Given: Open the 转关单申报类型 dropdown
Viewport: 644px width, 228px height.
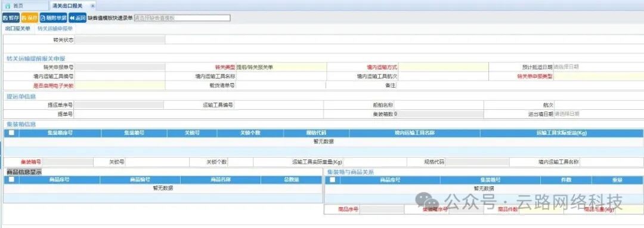Looking at the screenshot, I should (x=598, y=76).
